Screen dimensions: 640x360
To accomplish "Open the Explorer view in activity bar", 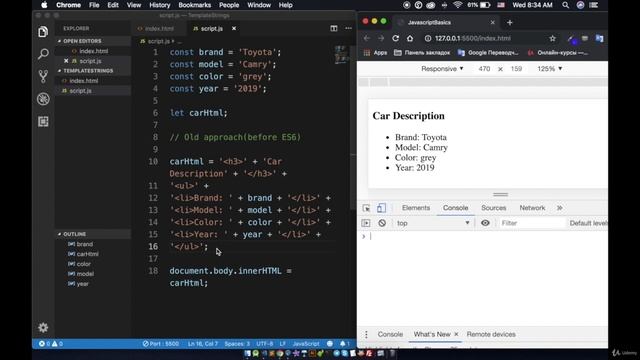I will coord(43,32).
